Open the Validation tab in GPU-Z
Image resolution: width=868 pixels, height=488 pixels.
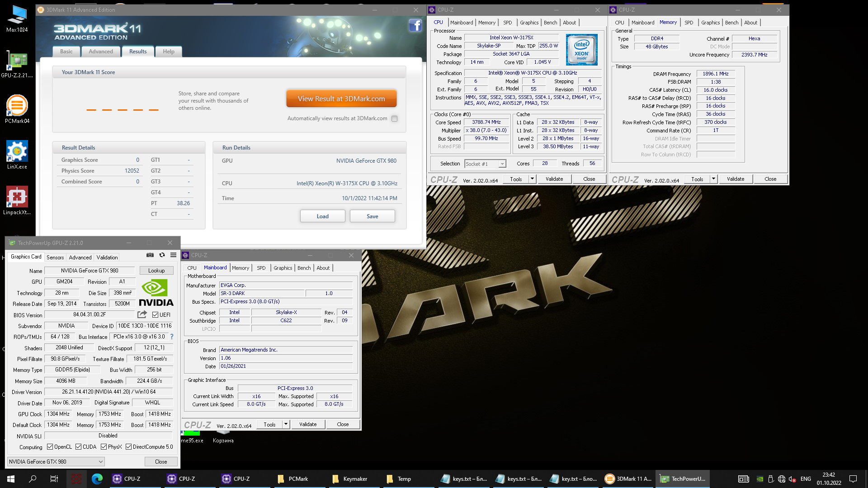tap(107, 258)
